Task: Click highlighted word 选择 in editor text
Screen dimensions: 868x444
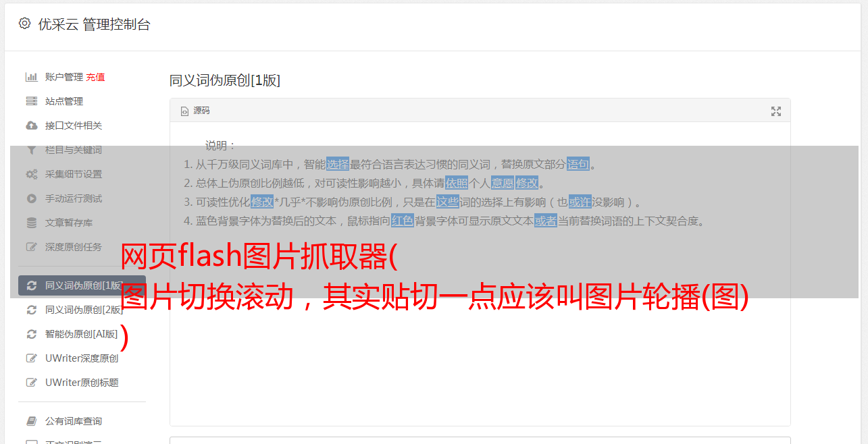Action: pos(338,164)
